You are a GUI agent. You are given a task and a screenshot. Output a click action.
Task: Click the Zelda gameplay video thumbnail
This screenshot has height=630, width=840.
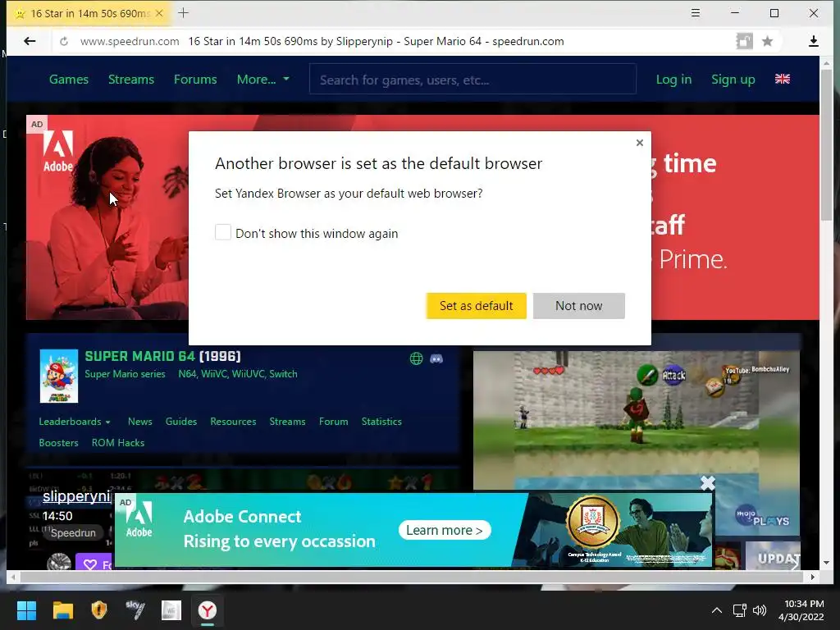click(637, 442)
